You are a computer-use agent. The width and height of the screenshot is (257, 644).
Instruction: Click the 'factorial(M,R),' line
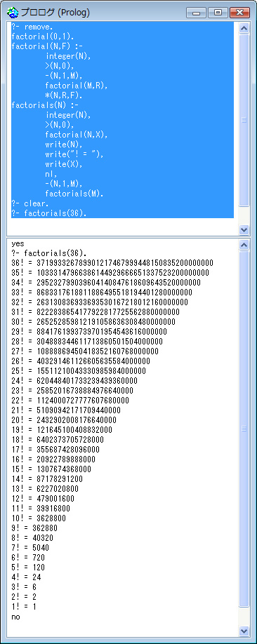click(x=76, y=86)
